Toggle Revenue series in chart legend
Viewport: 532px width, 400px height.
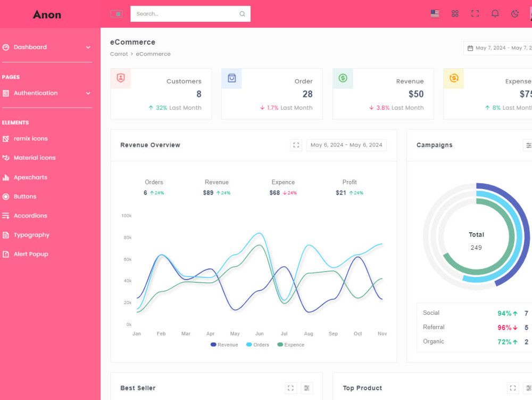pyautogui.click(x=225, y=345)
